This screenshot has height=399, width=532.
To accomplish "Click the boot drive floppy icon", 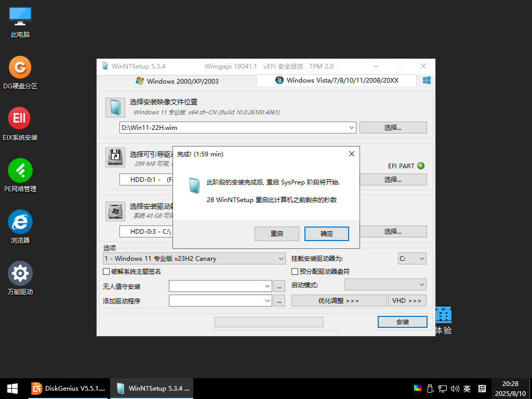I will 115,157.
